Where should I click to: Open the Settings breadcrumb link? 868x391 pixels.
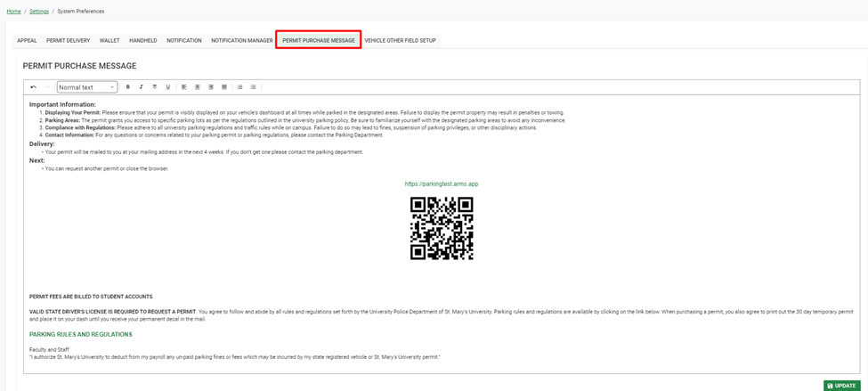(39, 11)
